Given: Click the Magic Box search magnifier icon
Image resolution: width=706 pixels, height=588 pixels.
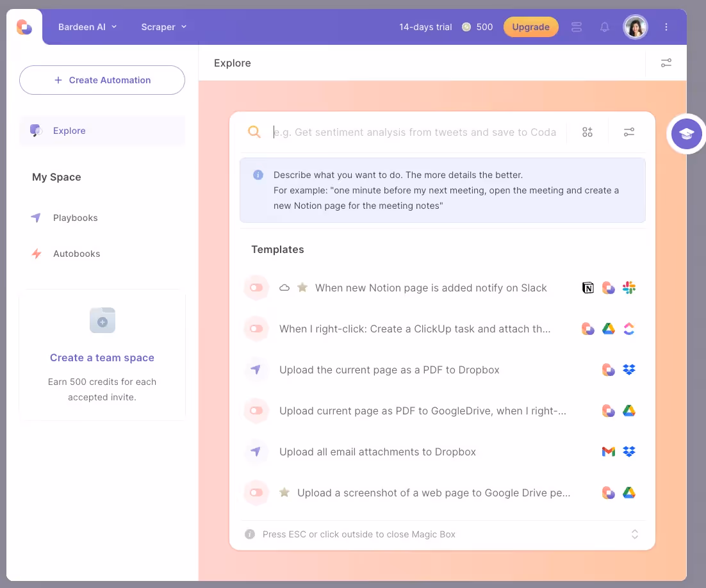Looking at the screenshot, I should pyautogui.click(x=254, y=132).
